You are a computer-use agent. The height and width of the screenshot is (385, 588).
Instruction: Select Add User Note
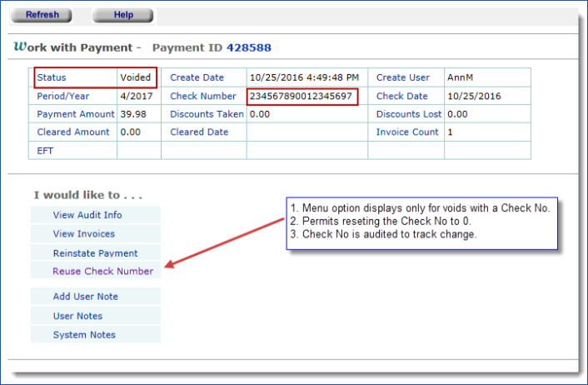click(86, 297)
